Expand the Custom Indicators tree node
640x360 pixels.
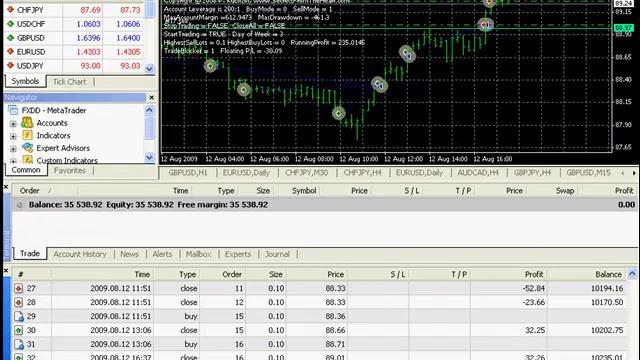point(13,161)
